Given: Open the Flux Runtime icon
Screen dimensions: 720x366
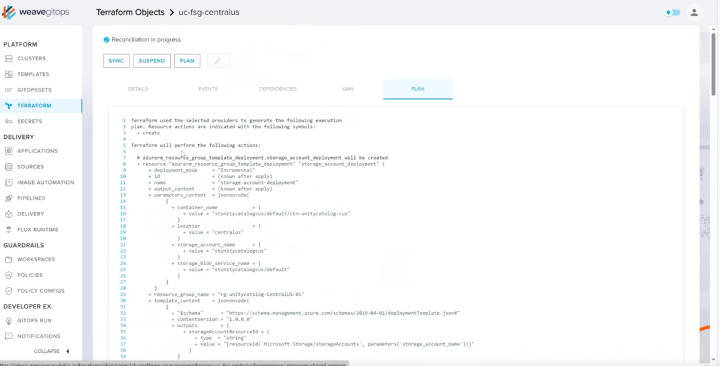Looking at the screenshot, I should (9, 230).
